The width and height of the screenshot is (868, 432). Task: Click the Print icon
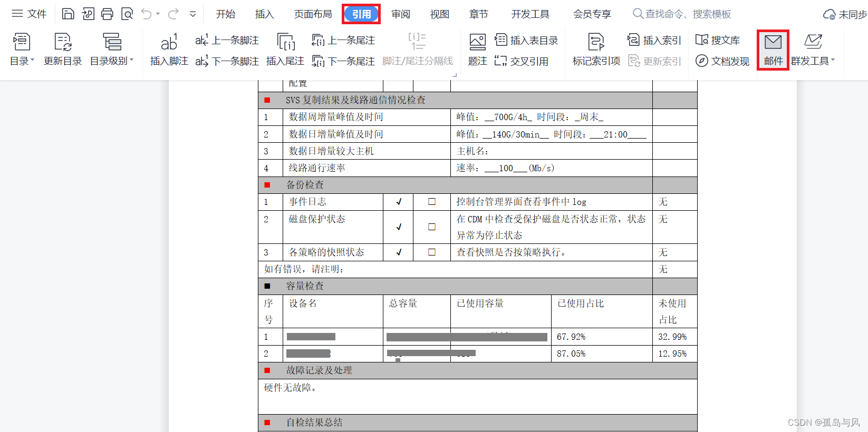107,14
